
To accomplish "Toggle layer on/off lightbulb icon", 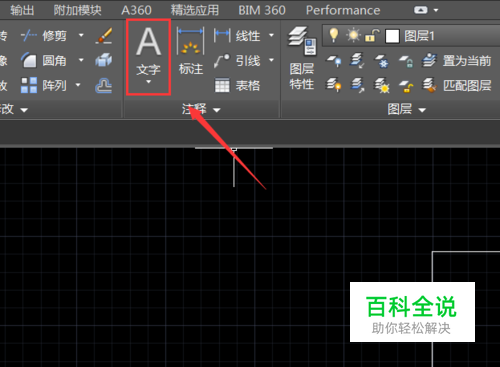I will tap(334, 35).
